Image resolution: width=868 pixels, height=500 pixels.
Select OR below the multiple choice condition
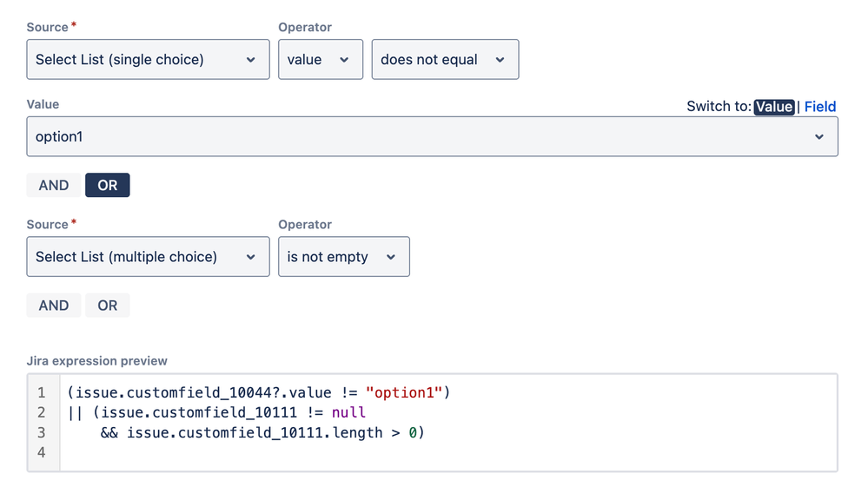pos(107,305)
